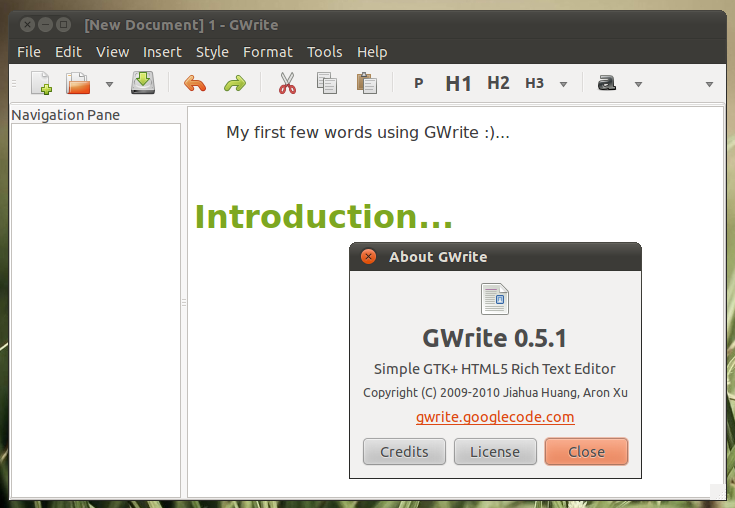735x508 pixels.
Task: Click the 'Navigation Pane' label
Action: click(66, 115)
